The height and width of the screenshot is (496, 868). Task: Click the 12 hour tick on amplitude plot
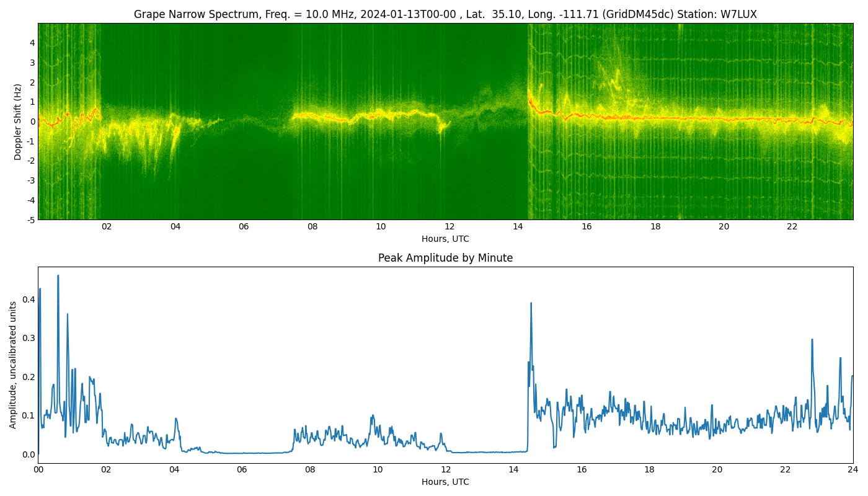tap(446, 469)
